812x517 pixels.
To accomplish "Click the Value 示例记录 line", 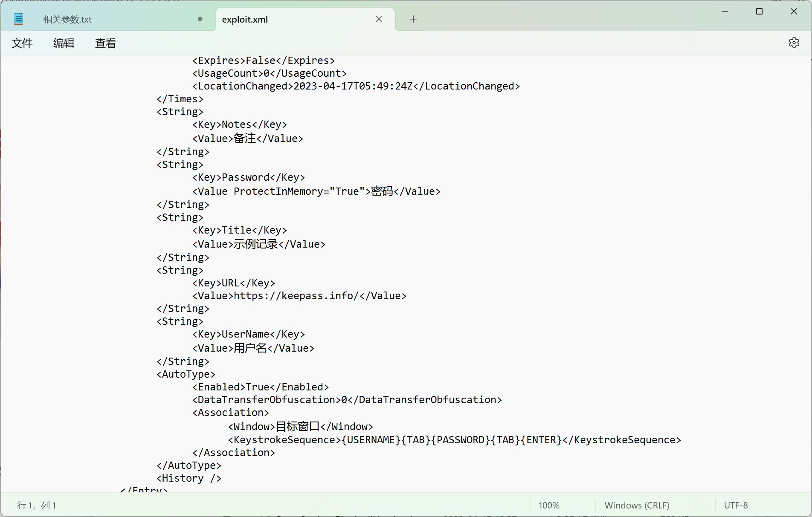I will 258,244.
